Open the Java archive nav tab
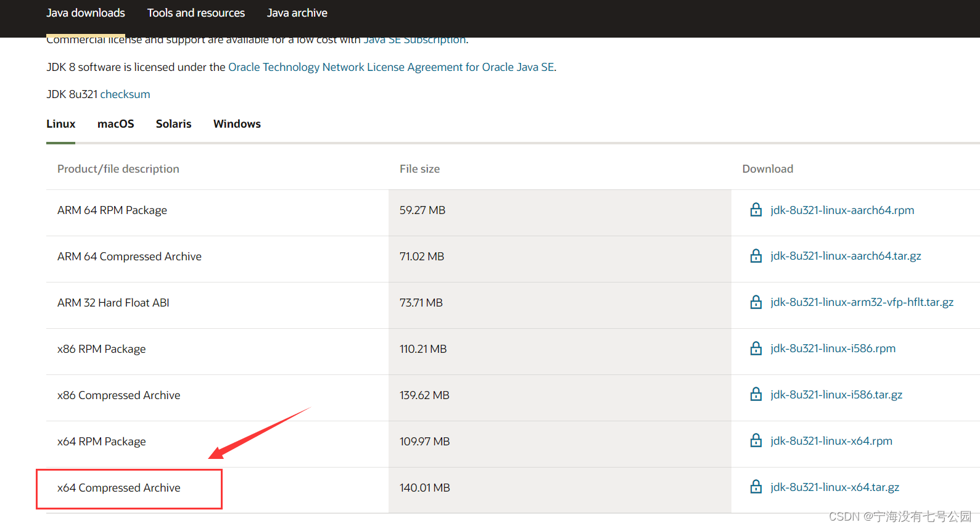980x528 pixels. tap(297, 13)
